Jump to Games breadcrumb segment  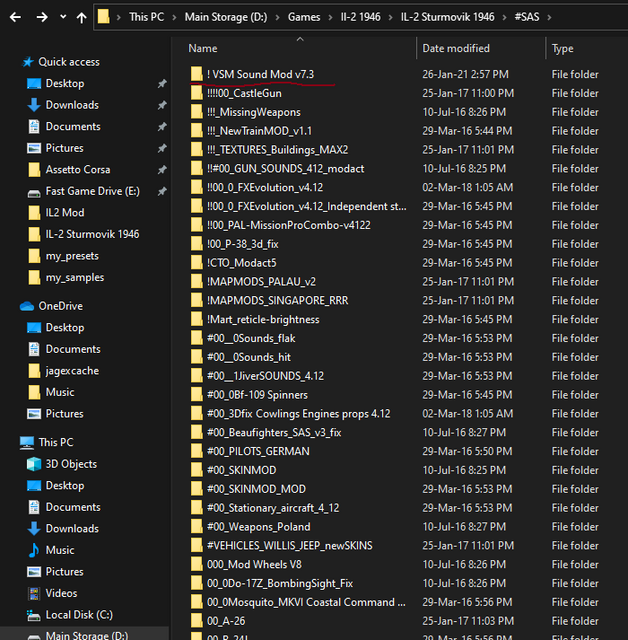point(304,17)
